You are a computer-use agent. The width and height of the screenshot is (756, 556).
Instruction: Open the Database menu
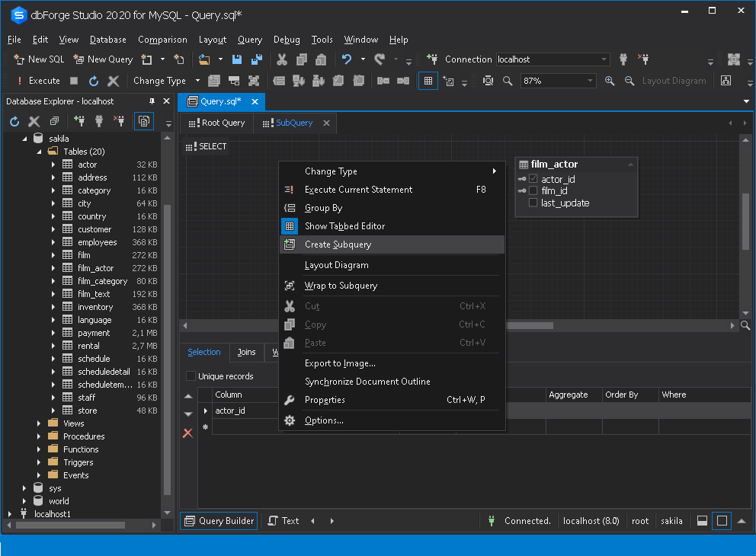point(108,40)
